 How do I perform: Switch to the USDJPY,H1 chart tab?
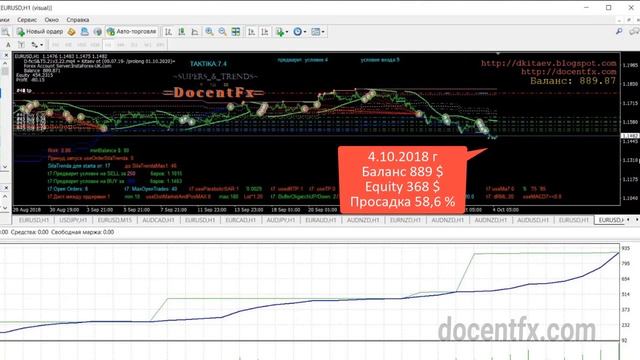(73, 220)
